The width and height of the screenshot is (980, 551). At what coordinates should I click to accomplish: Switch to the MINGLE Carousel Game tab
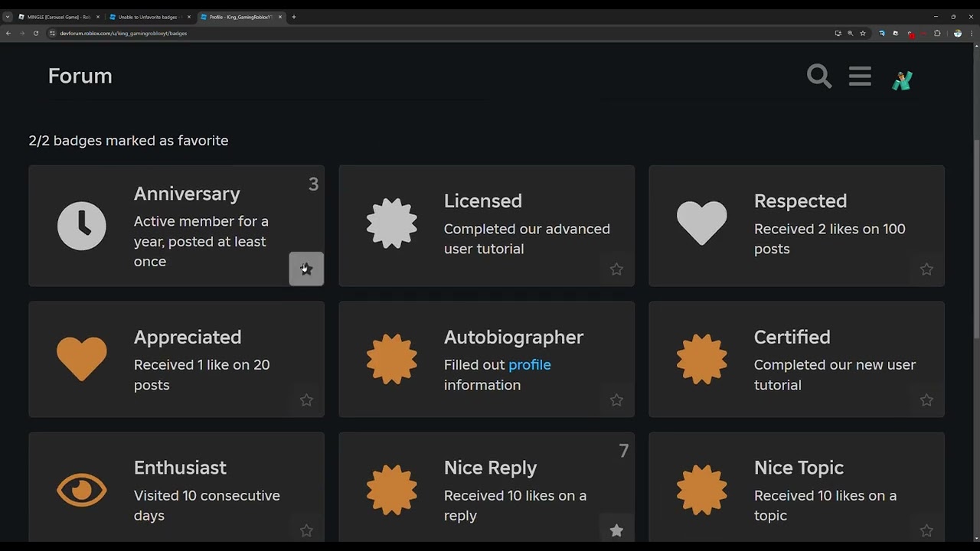(x=58, y=17)
